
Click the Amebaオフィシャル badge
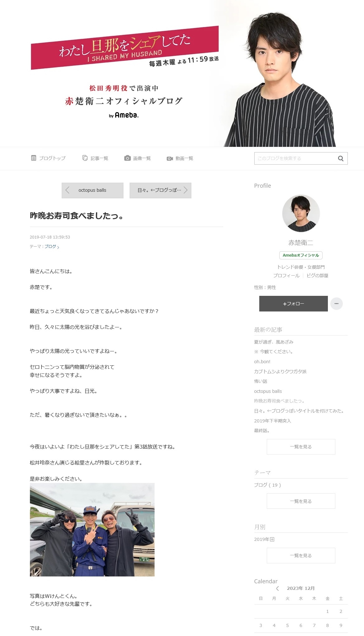(301, 255)
